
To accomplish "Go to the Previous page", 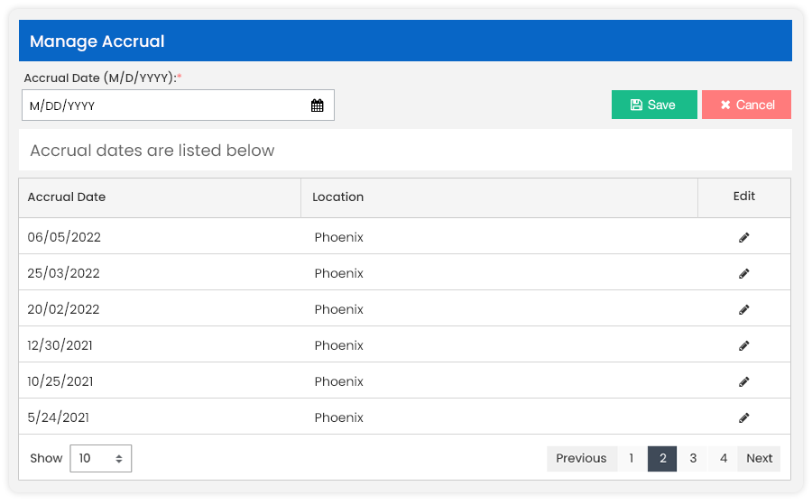I will (x=581, y=458).
